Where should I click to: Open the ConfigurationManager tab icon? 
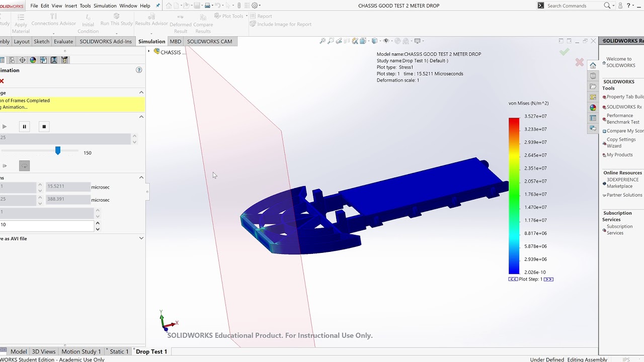pyautogui.click(x=11, y=60)
